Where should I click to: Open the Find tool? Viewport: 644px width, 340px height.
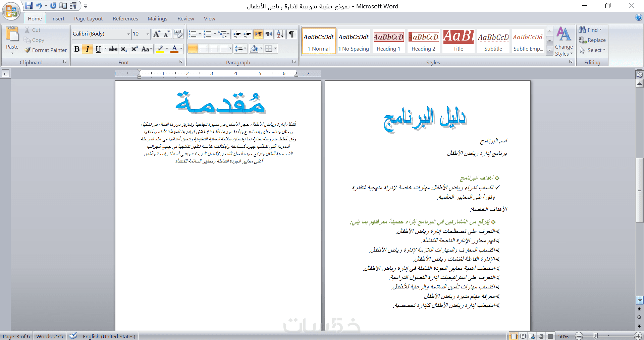[x=590, y=30]
